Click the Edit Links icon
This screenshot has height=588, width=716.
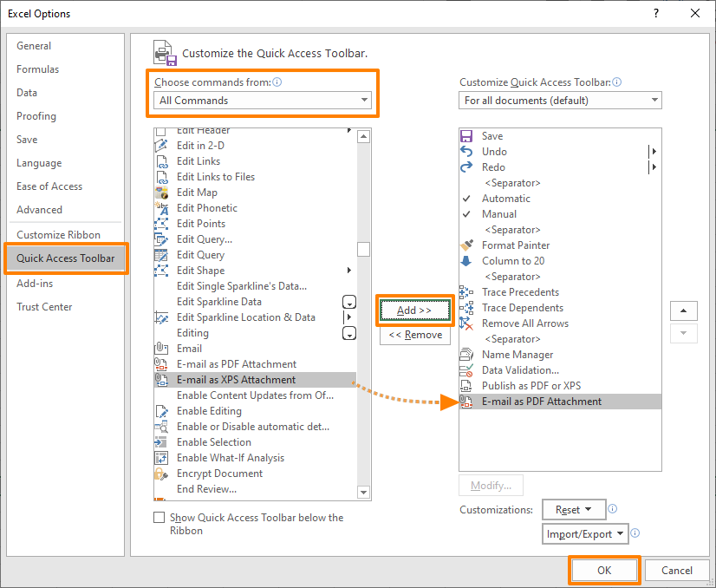[x=162, y=161]
